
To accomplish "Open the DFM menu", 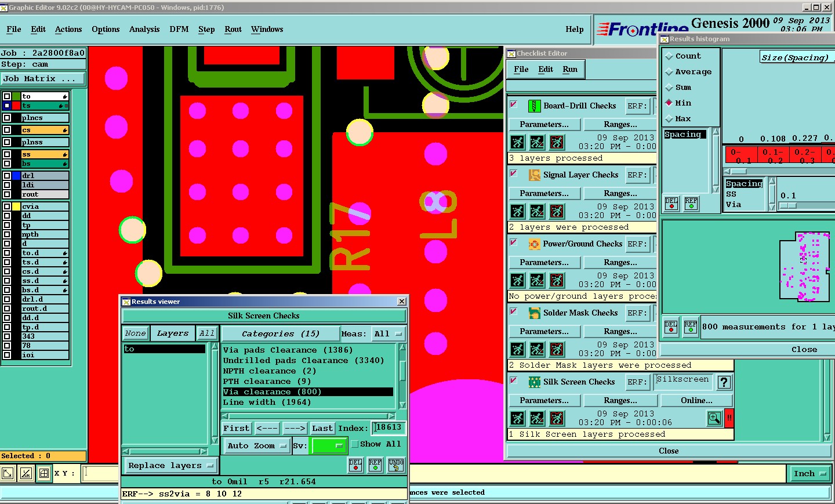I will pos(179,30).
